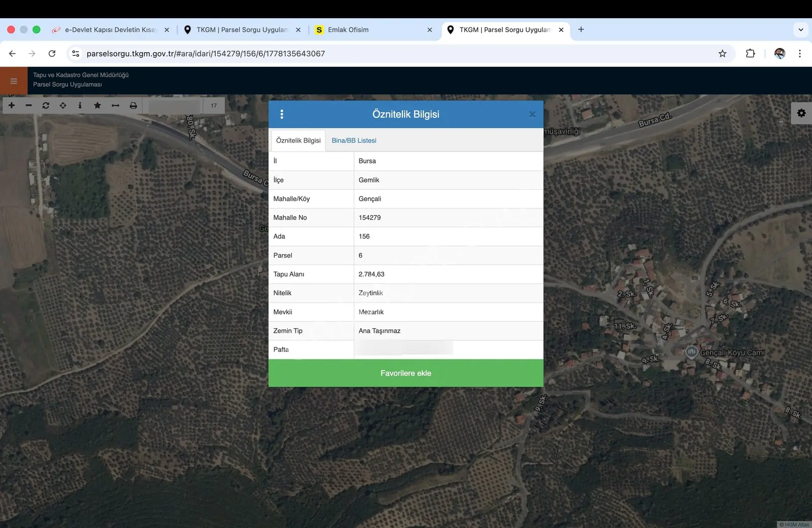812x528 pixels.
Task: Select the Öznitelik Bilgisi tab
Action: (x=298, y=140)
